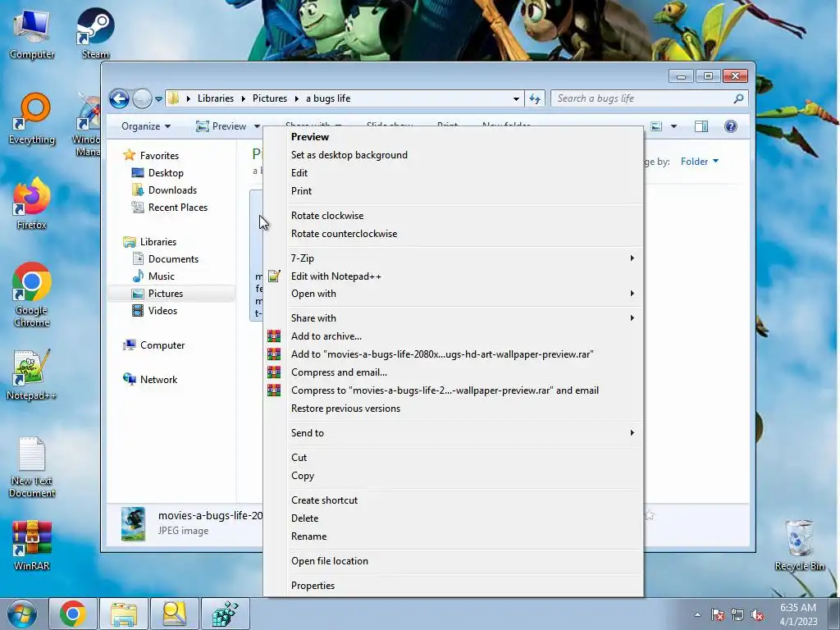Open the Recycle Bin

799,546
